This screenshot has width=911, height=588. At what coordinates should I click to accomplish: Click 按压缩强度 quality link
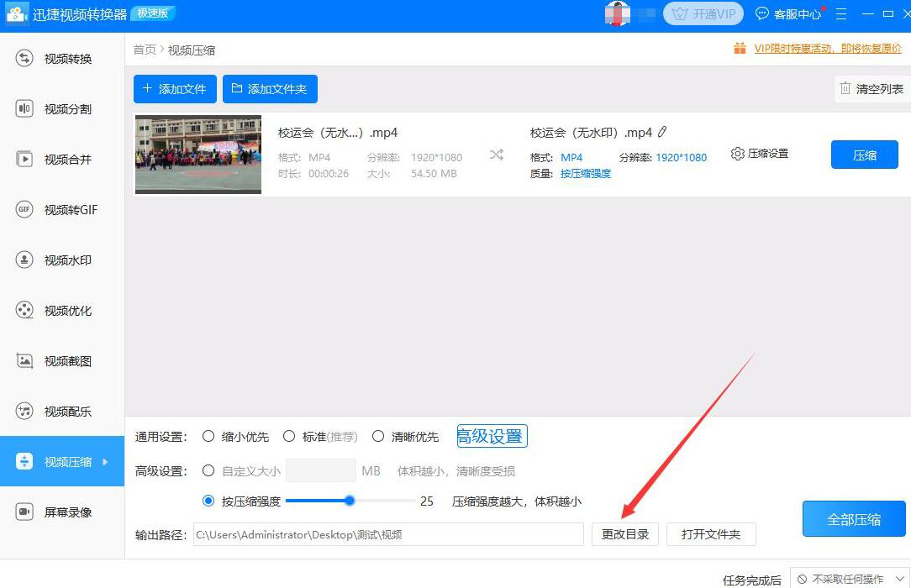(x=586, y=174)
